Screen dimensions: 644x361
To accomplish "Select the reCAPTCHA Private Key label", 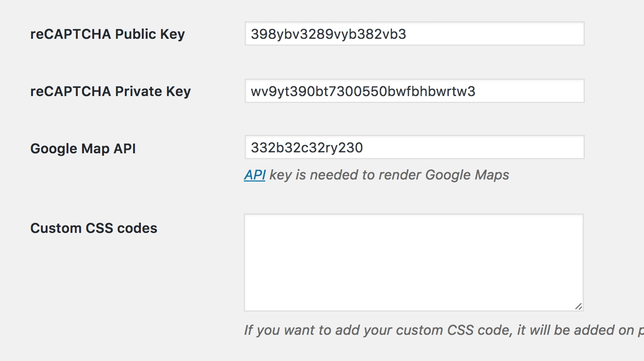I will pos(110,91).
